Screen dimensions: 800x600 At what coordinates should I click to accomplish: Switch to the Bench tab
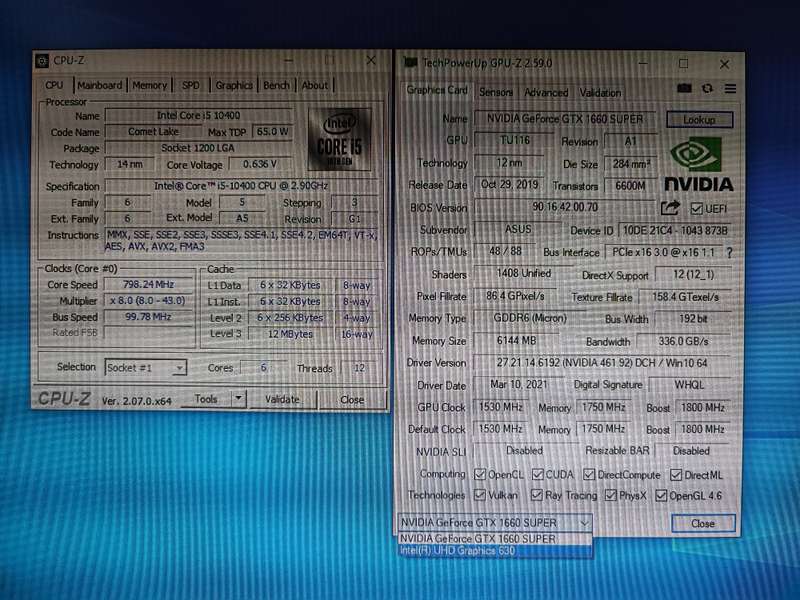277,85
